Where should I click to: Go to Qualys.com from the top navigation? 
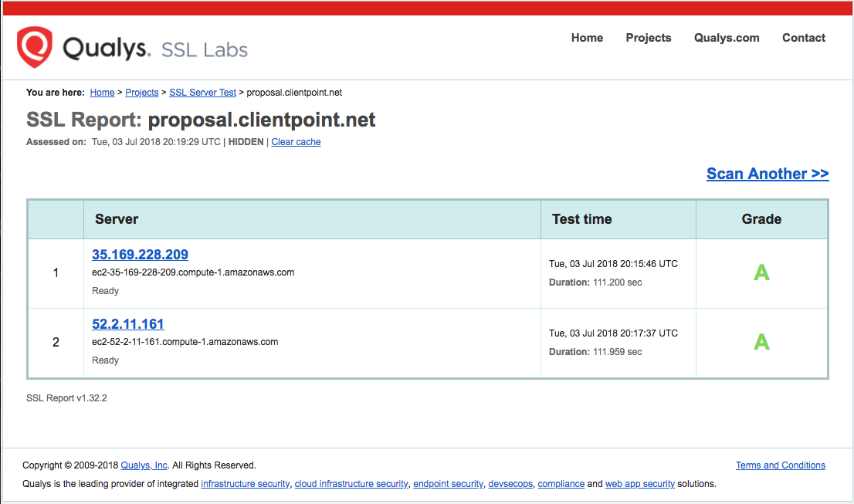(x=726, y=38)
